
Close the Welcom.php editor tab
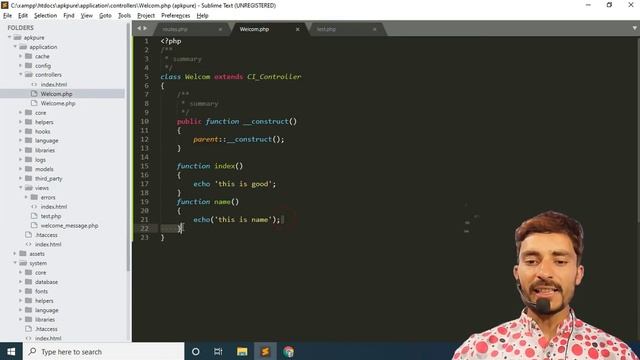pos(298,29)
